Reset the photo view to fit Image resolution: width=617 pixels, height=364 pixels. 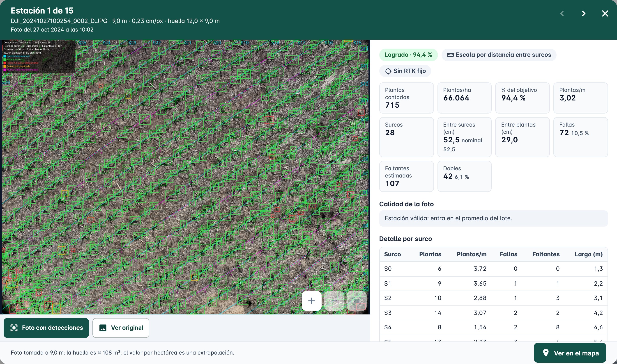(357, 301)
